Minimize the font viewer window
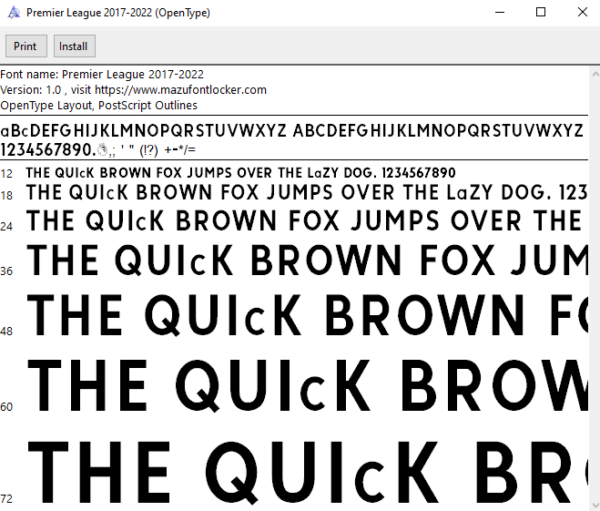This screenshot has height=511, width=600. click(500, 13)
